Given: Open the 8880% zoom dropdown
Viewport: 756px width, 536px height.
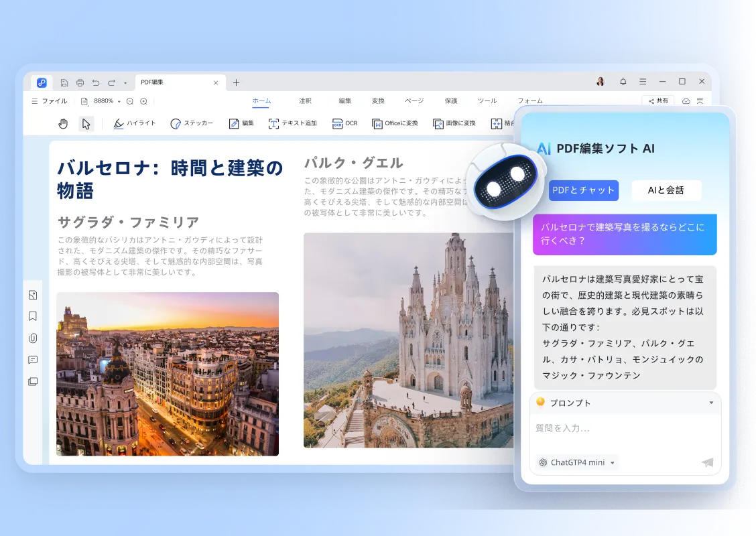Looking at the screenshot, I should (x=107, y=101).
